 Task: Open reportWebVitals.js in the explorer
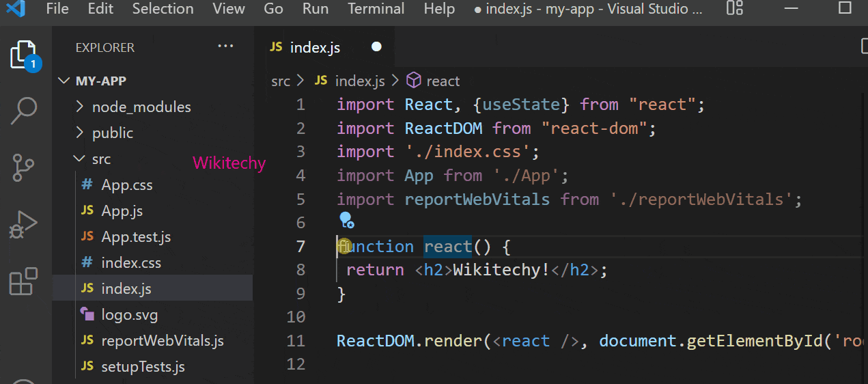pyautogui.click(x=163, y=340)
